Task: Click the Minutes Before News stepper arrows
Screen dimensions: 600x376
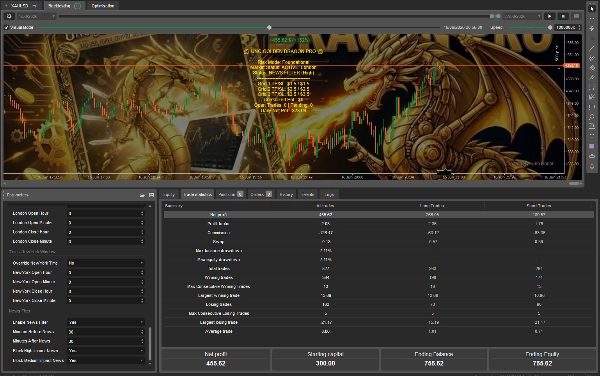Action: (x=142, y=332)
